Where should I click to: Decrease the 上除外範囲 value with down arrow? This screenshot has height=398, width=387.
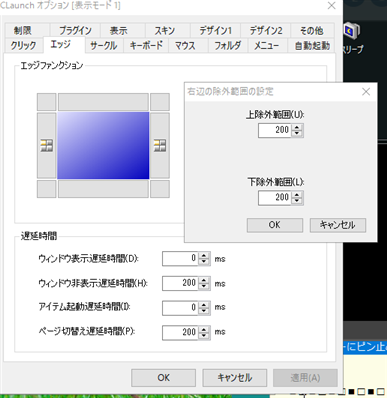(x=297, y=133)
